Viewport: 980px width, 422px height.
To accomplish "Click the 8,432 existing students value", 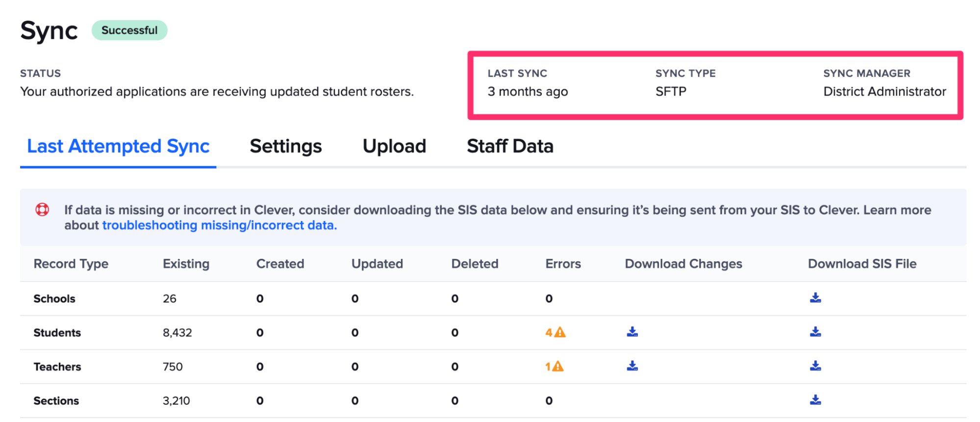I will [177, 333].
